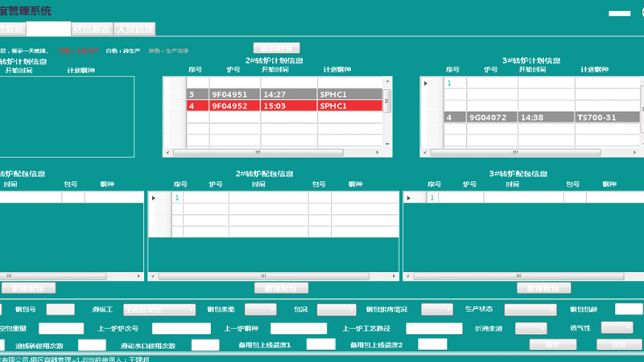Open the 透气性 dropdown
Viewport: 644px width, 362px height.
coord(628,327)
